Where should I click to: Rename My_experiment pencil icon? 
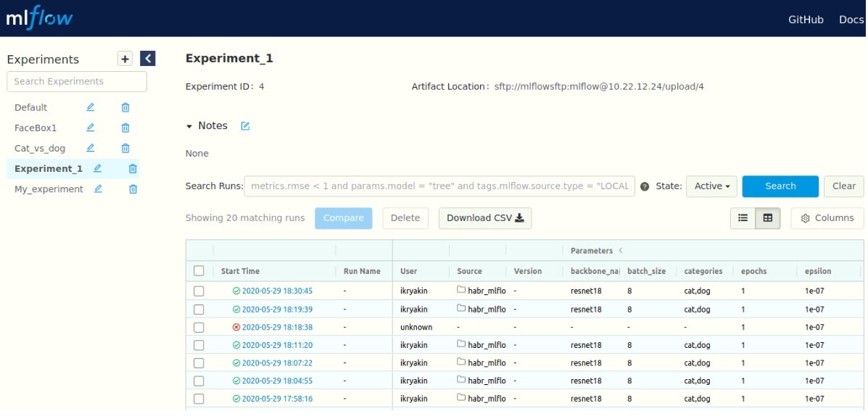97,188
